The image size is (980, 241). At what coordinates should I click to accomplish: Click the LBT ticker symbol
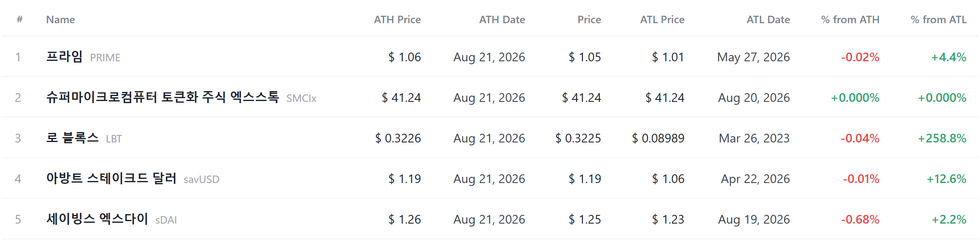[x=114, y=139]
